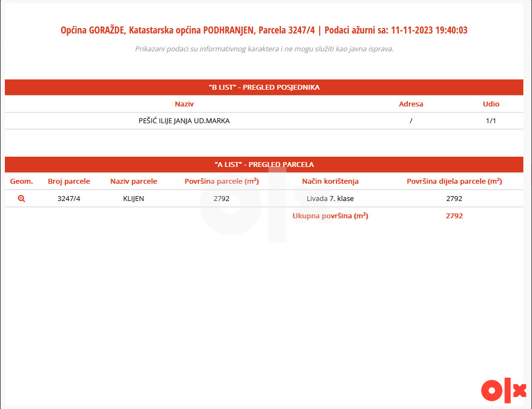Viewport: 532px width, 409px height.
Task: Click parcel number cell '3247/4'
Action: (69, 199)
